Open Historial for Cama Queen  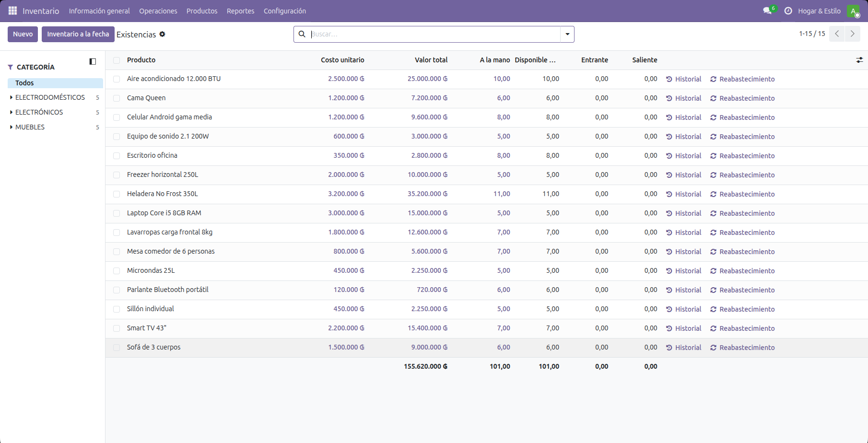point(683,98)
